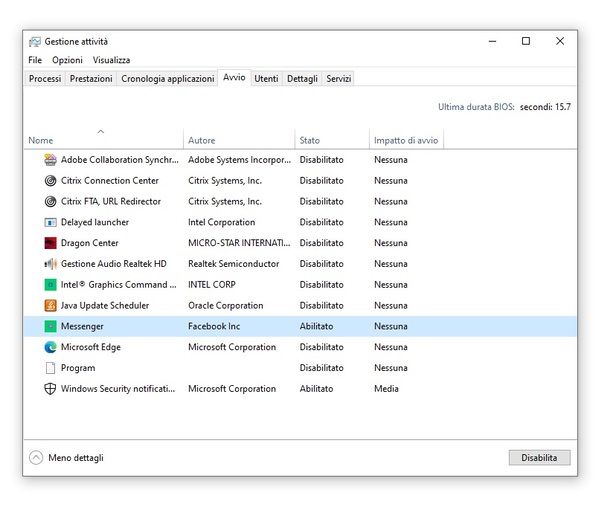Click the Facebook Inc author cell
Viewport: 610px width, 507px height.
[214, 326]
